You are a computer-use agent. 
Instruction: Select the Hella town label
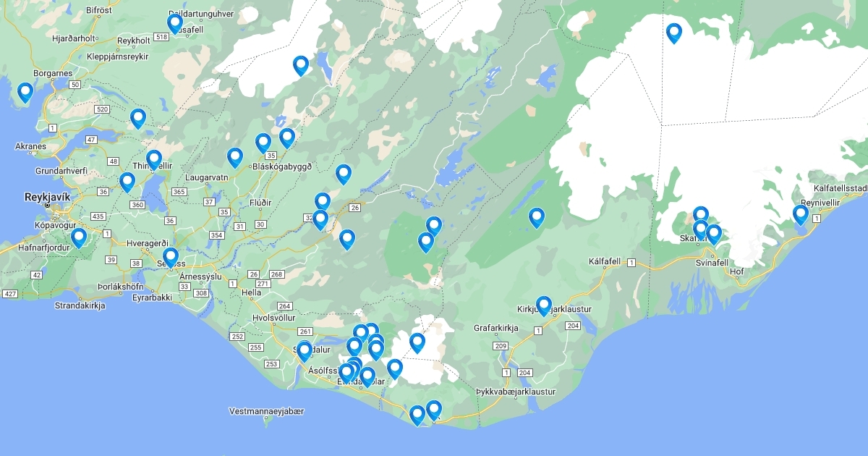tap(252, 292)
